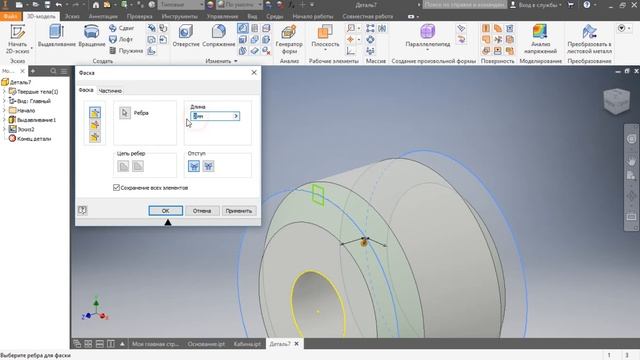Click the Home icon in quick access toolbar
Viewport: 640px width, 360px height.
tap(96, 5)
